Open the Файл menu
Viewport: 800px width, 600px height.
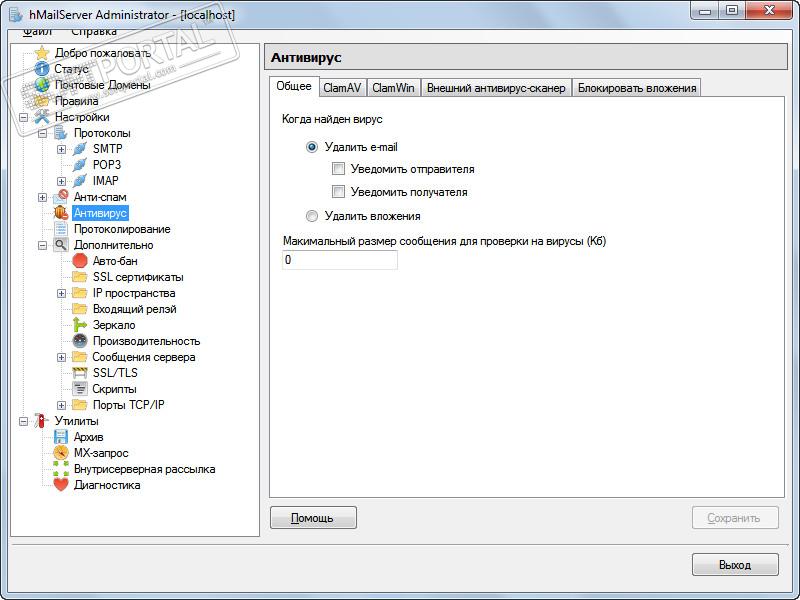pyautogui.click(x=37, y=32)
